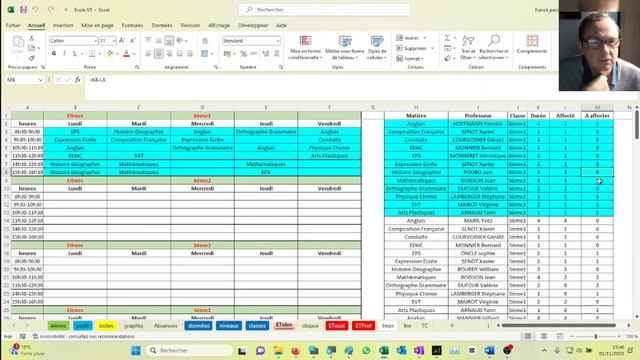640x360 pixels.
Task: Open Styles de cellules dropdown
Action: 377,47
